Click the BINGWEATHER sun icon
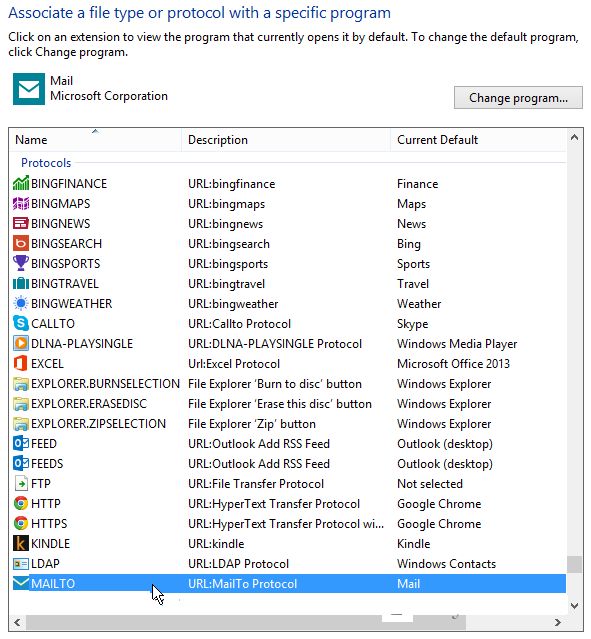 coord(21,303)
